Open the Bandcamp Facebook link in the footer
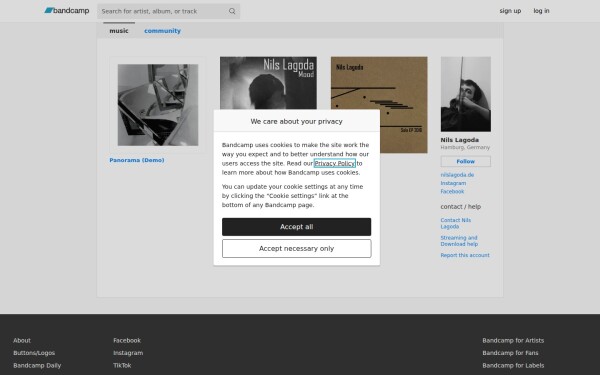600x375 pixels. (x=127, y=340)
